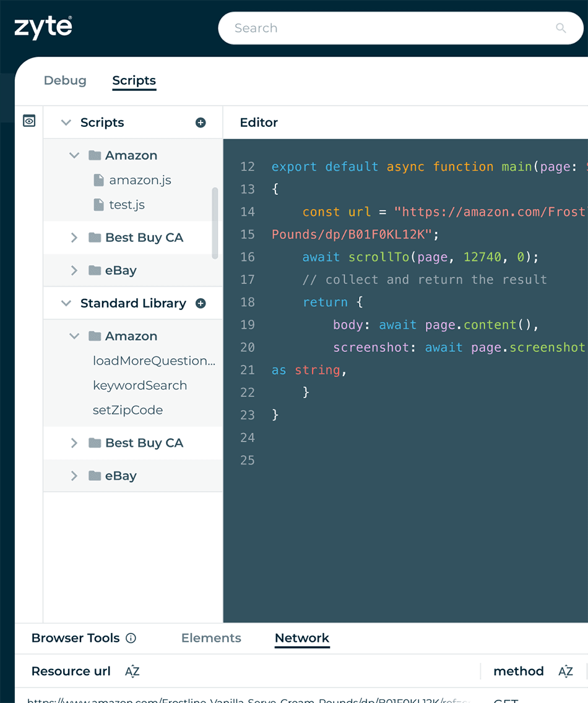Open the loadMoreQuestion... library function
Image resolution: width=588 pixels, height=703 pixels.
pos(154,361)
